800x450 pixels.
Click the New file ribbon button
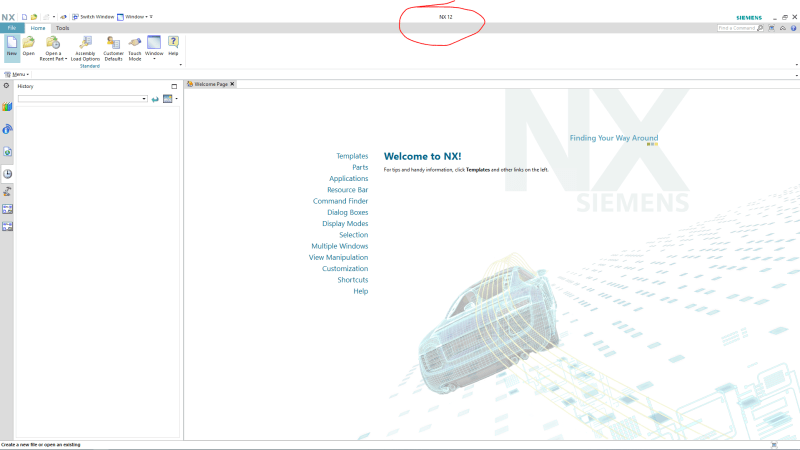pyautogui.click(x=12, y=48)
